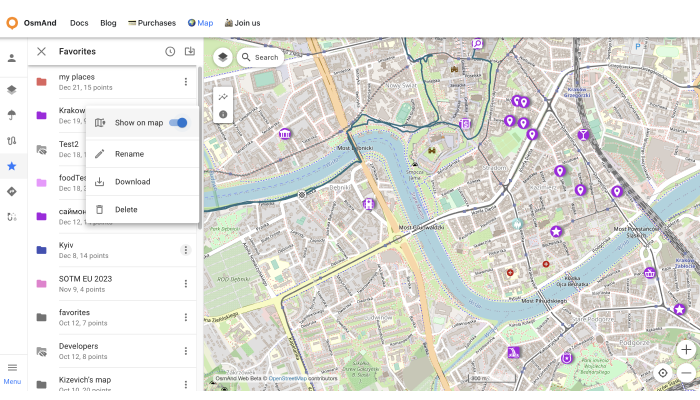Click the Search button on map
This screenshot has width=700, height=400.
259,57
